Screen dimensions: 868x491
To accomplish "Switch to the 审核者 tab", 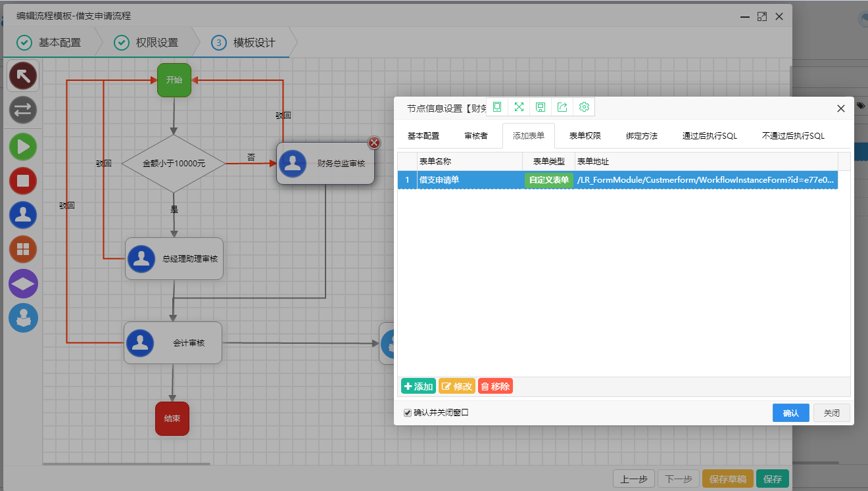I will pos(476,136).
